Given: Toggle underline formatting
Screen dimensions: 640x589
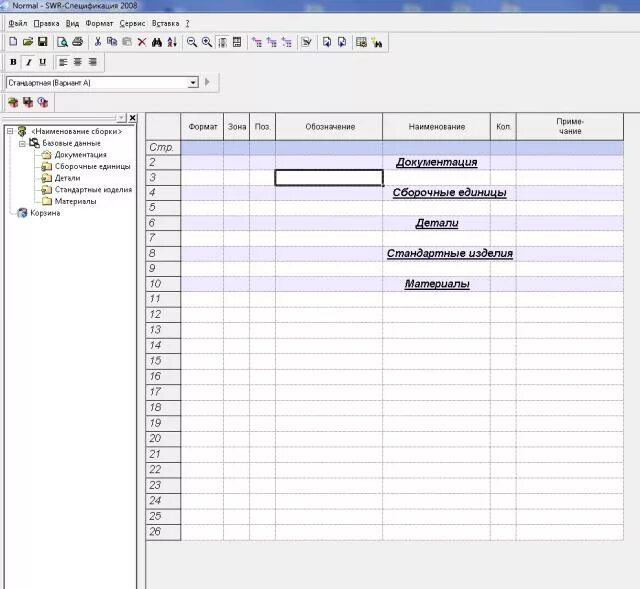Looking at the screenshot, I should click(x=42, y=62).
